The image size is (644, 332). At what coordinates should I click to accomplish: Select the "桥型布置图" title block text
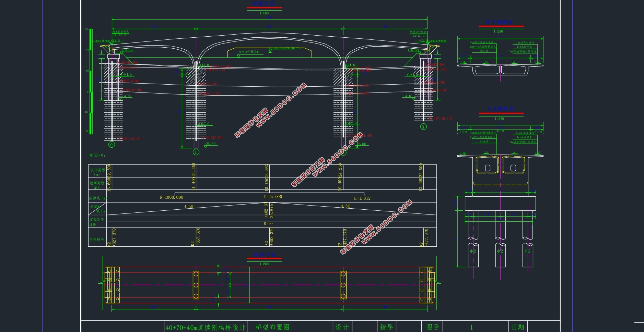tap(272, 327)
